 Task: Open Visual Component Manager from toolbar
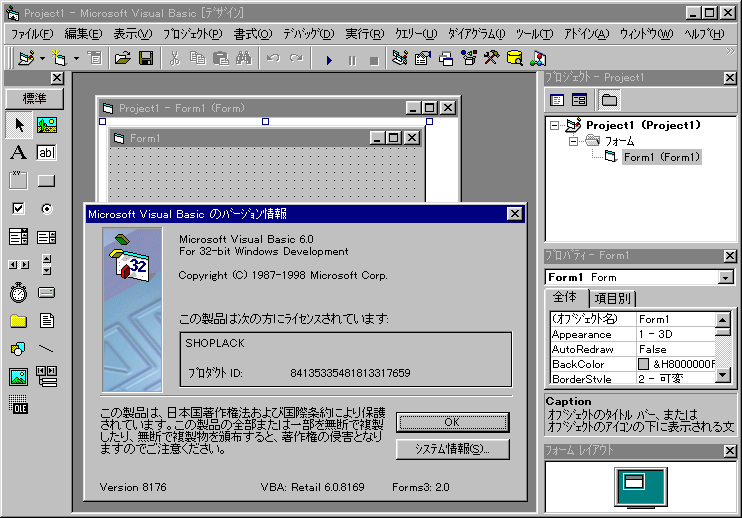coord(538,59)
